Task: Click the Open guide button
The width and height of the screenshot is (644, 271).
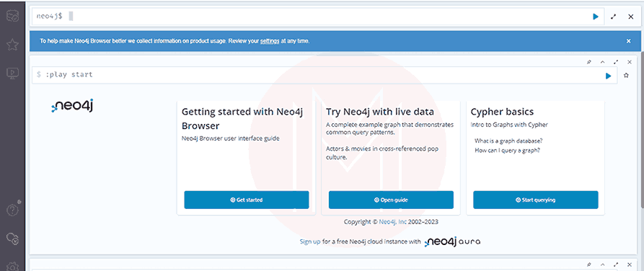Action: pos(391,200)
